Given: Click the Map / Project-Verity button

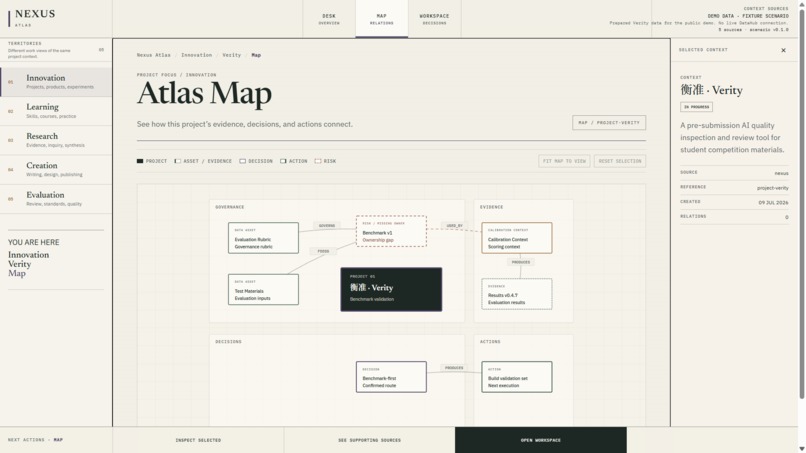Looking at the screenshot, I should (609, 122).
